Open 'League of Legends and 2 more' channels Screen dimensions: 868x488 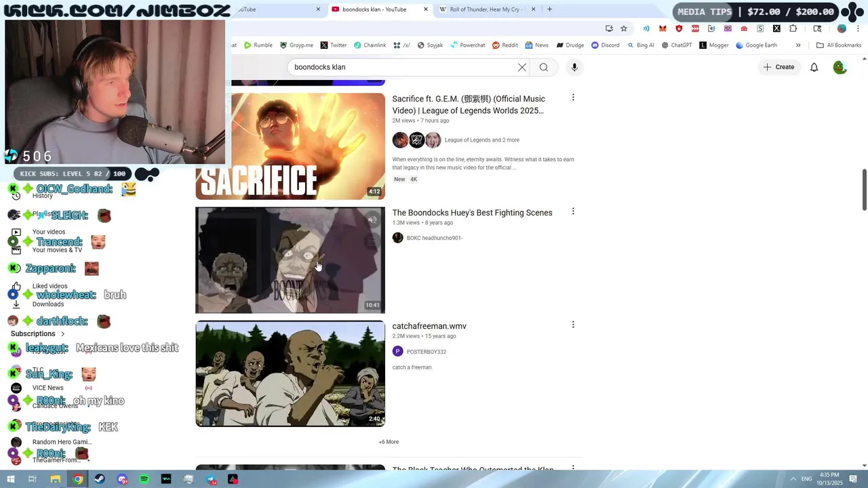(482, 140)
